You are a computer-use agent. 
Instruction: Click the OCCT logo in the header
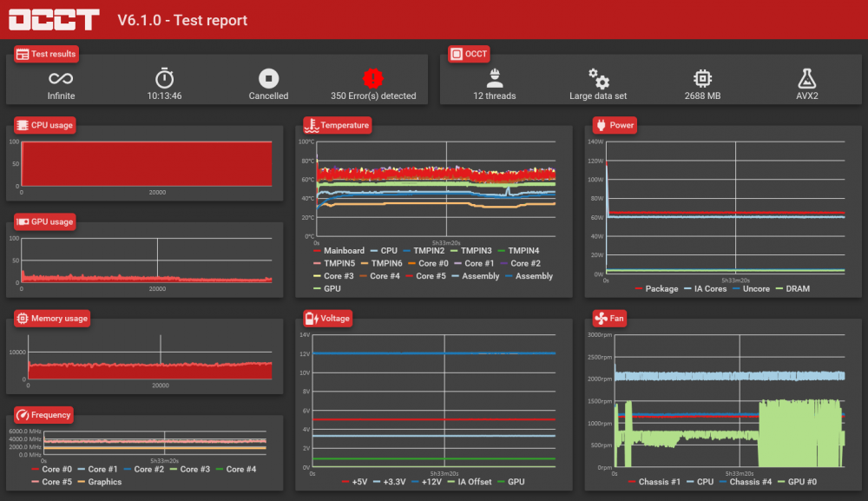[54, 20]
